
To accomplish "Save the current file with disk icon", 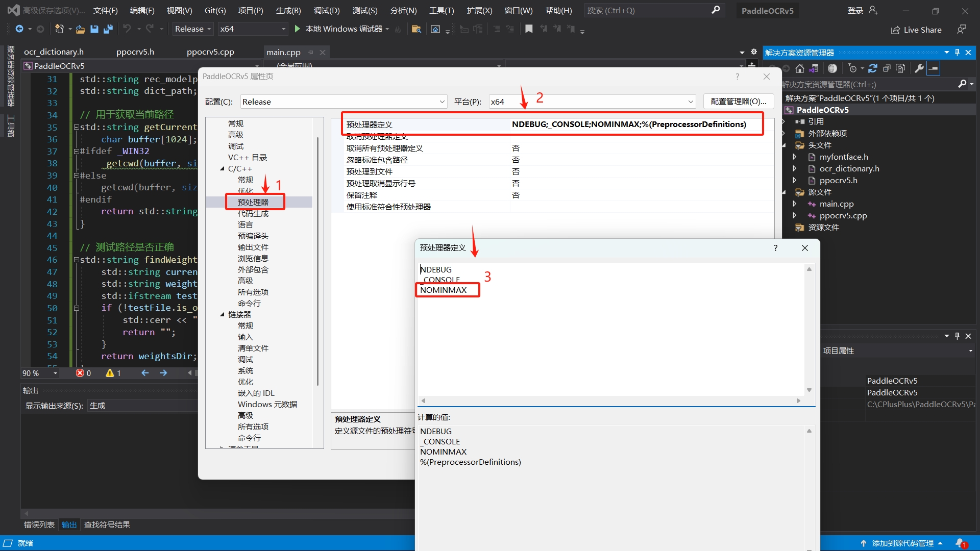I will click(x=94, y=29).
